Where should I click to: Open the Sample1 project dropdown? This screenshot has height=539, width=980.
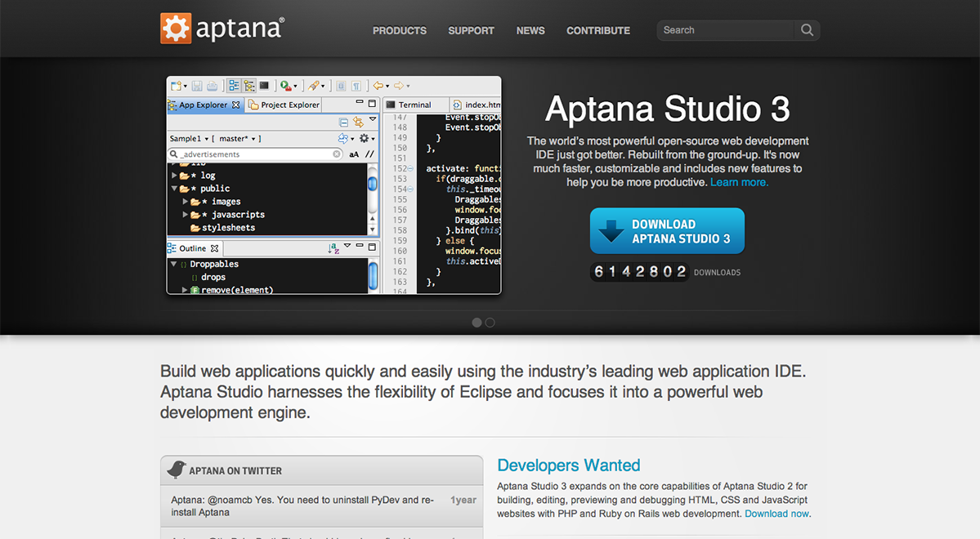pos(190,139)
